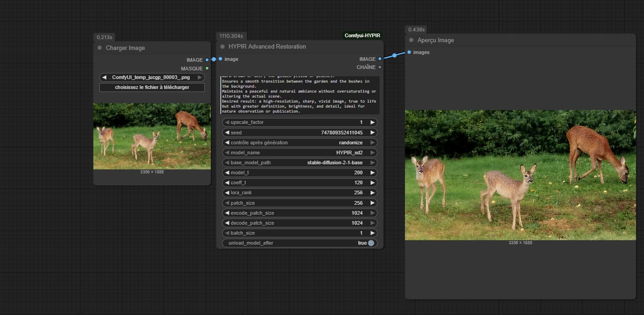Collapse the Charger Image node using its dot
This screenshot has width=644, height=315.
pos(100,48)
